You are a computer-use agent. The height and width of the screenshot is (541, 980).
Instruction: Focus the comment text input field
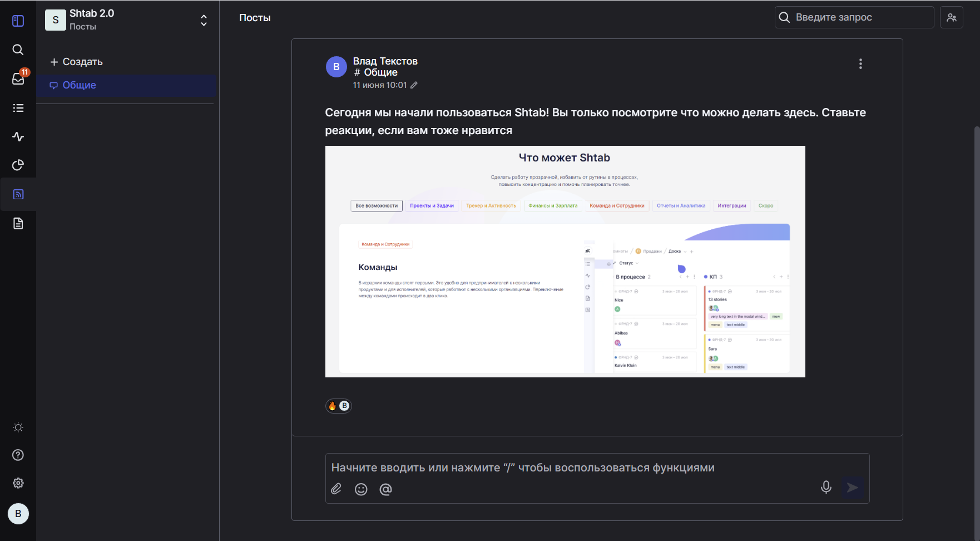[x=597, y=468]
